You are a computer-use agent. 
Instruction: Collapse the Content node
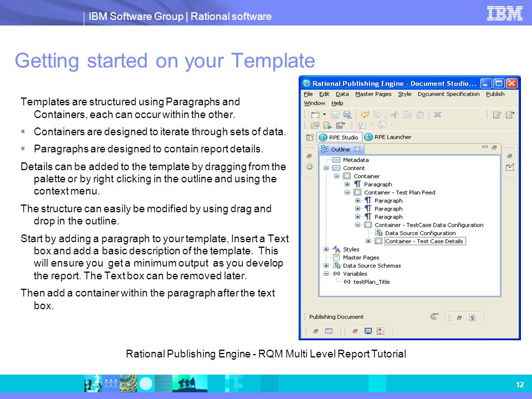(326, 168)
